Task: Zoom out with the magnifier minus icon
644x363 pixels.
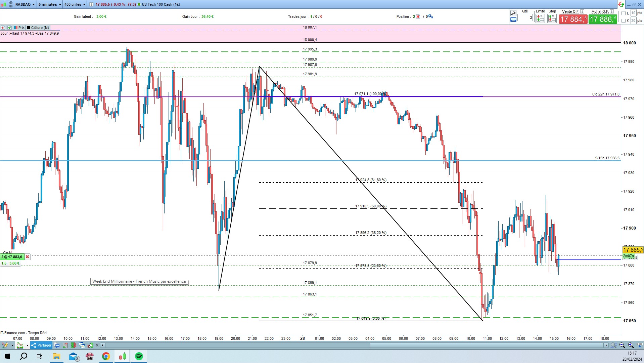Action: [622, 345]
